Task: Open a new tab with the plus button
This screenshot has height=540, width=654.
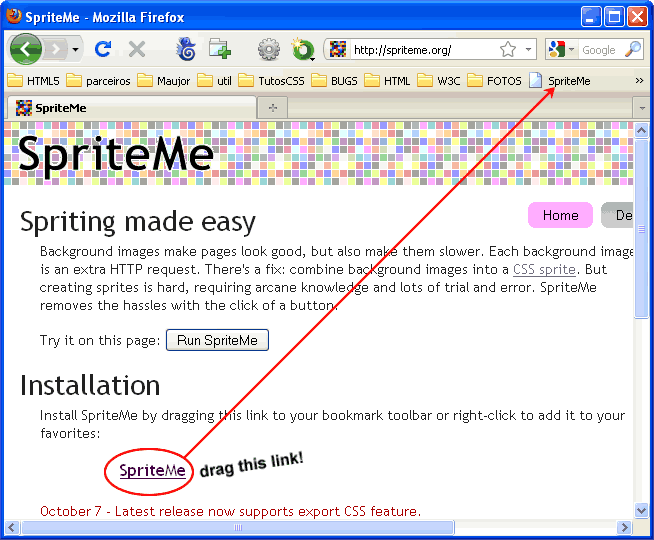Action: [x=272, y=107]
